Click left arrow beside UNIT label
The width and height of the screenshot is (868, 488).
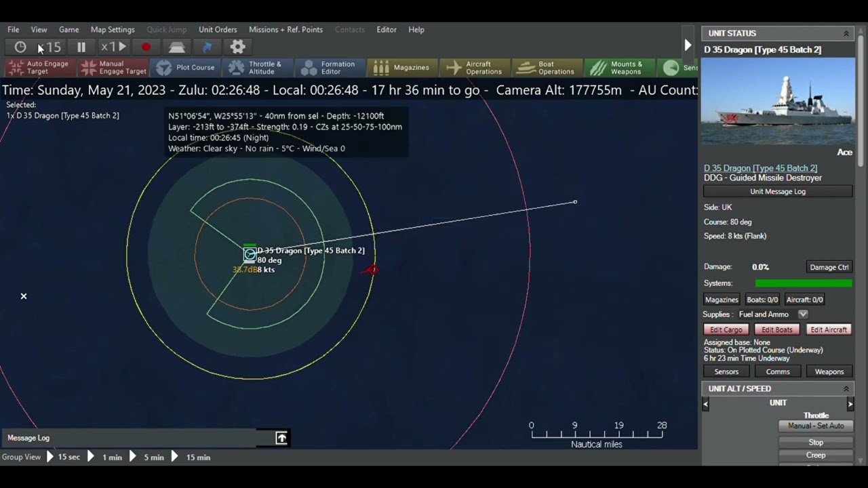(705, 404)
